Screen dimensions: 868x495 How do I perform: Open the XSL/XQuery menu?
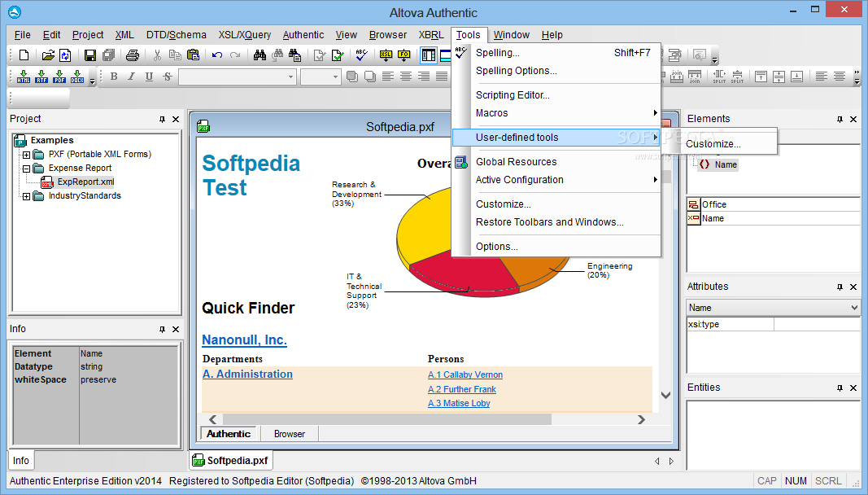245,35
